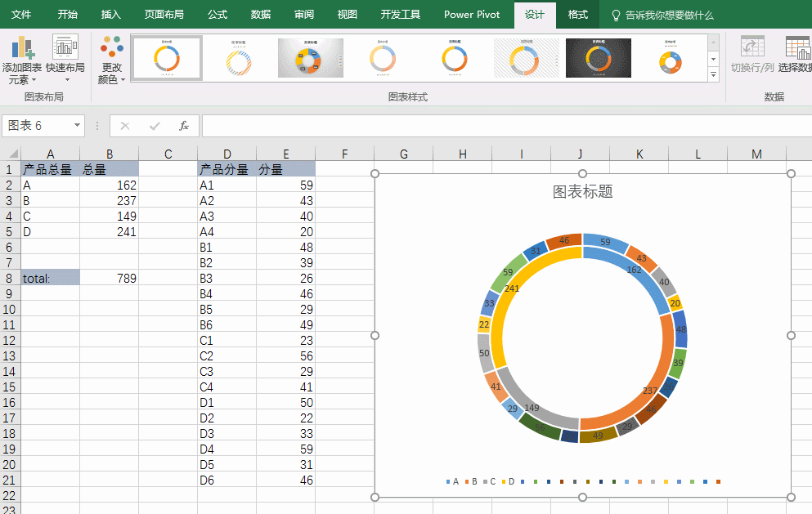Switch to the 插入 (Insert) ribbon tab
The width and height of the screenshot is (812, 514).
[110, 15]
